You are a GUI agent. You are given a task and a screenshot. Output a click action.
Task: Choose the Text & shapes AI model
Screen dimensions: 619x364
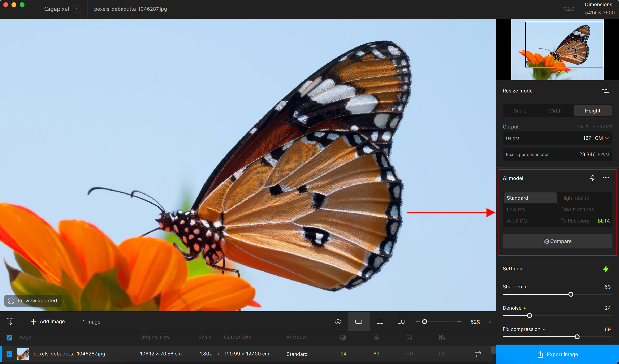[x=577, y=209]
